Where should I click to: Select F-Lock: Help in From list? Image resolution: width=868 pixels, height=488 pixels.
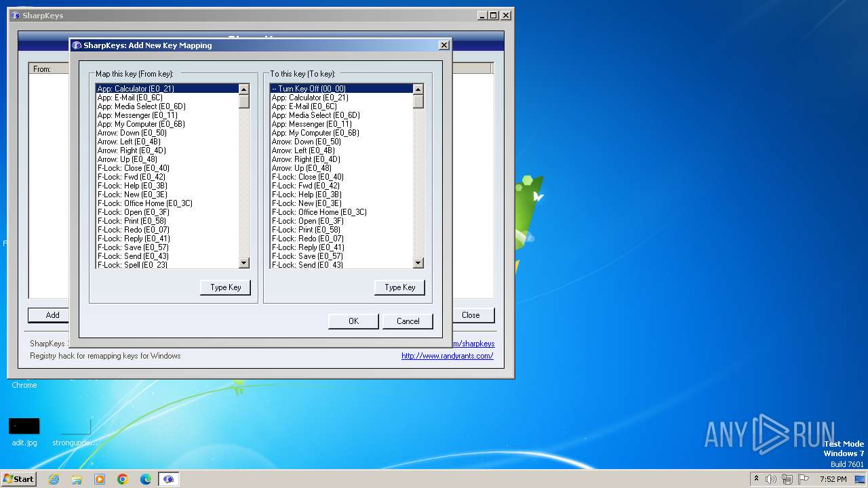(x=167, y=186)
